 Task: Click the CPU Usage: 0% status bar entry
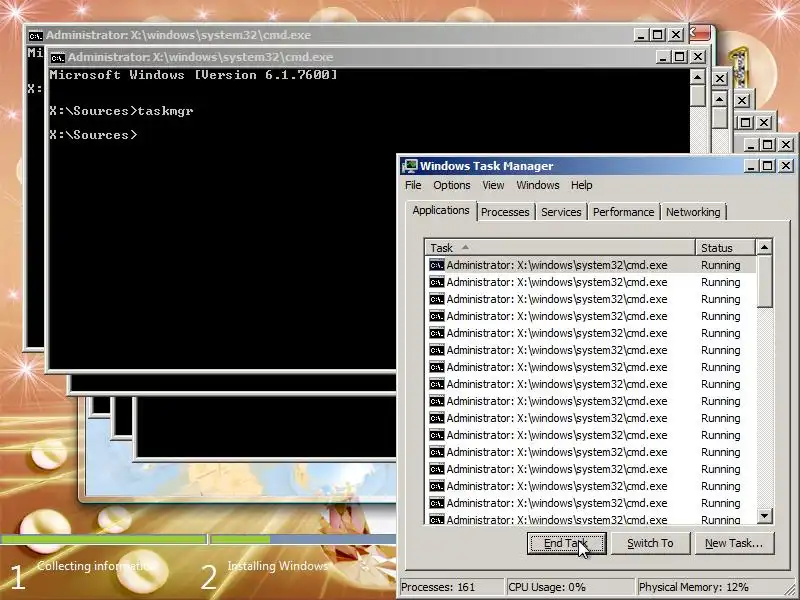570,587
